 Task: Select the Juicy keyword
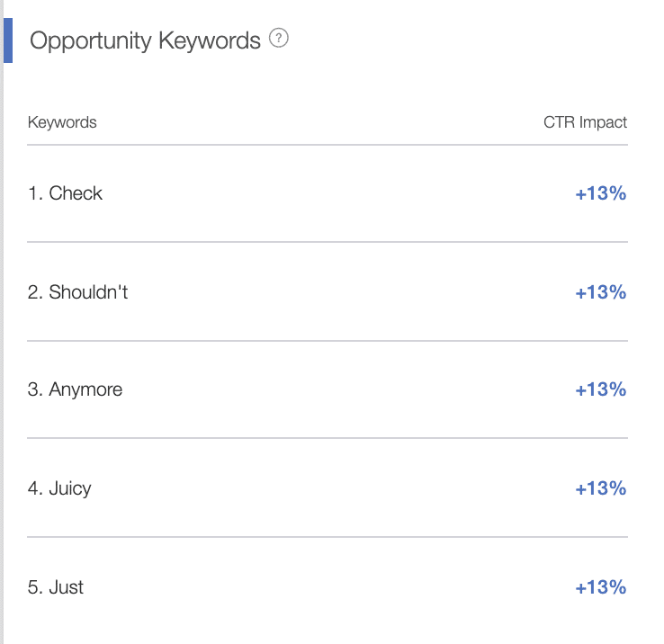click(70, 488)
